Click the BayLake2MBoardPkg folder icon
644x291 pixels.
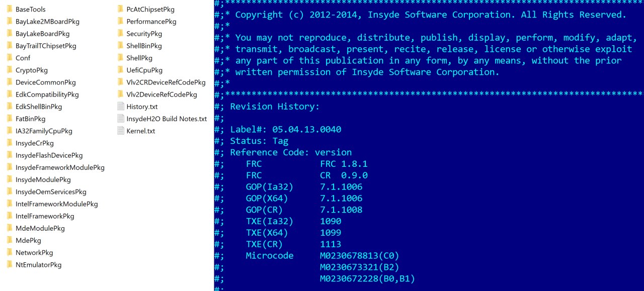coord(9,21)
